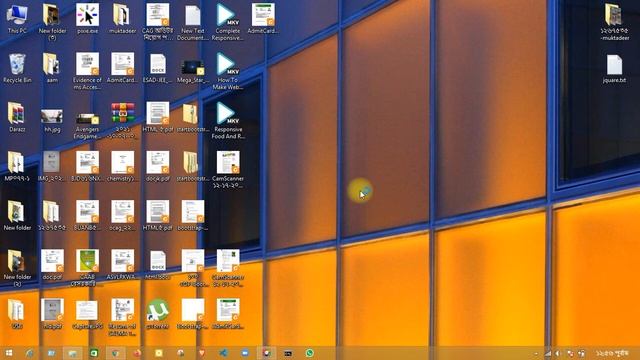640x360 pixels.
Task: Open the BUANB document icon
Action: (87, 216)
